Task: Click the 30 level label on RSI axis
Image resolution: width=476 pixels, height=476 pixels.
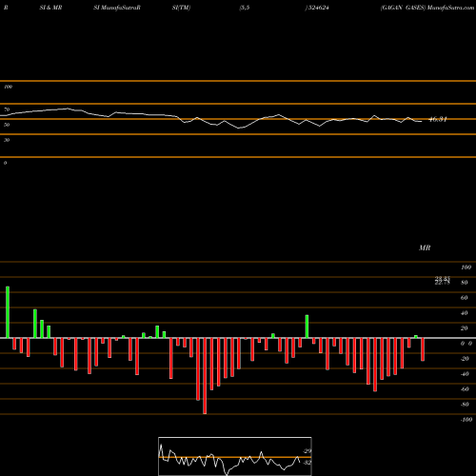Action: [x=7, y=140]
